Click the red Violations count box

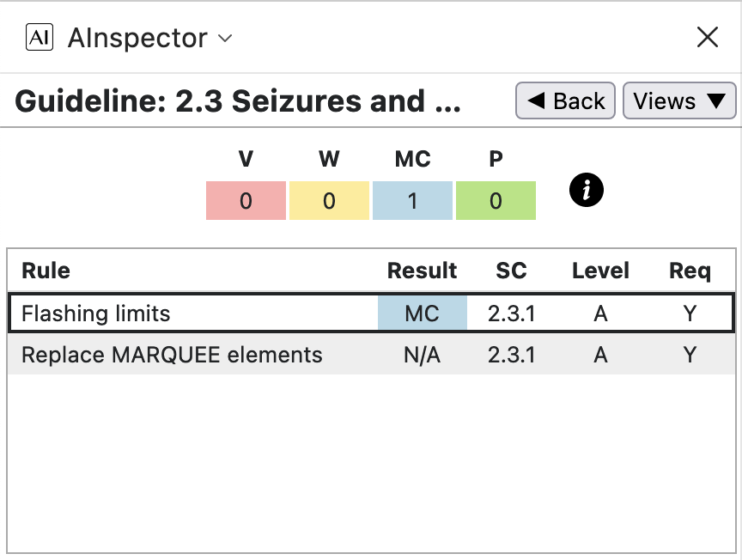[246, 201]
